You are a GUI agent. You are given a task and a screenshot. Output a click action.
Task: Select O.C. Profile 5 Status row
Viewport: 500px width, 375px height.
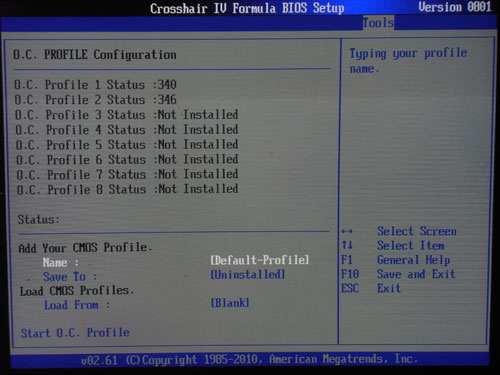pos(127,145)
